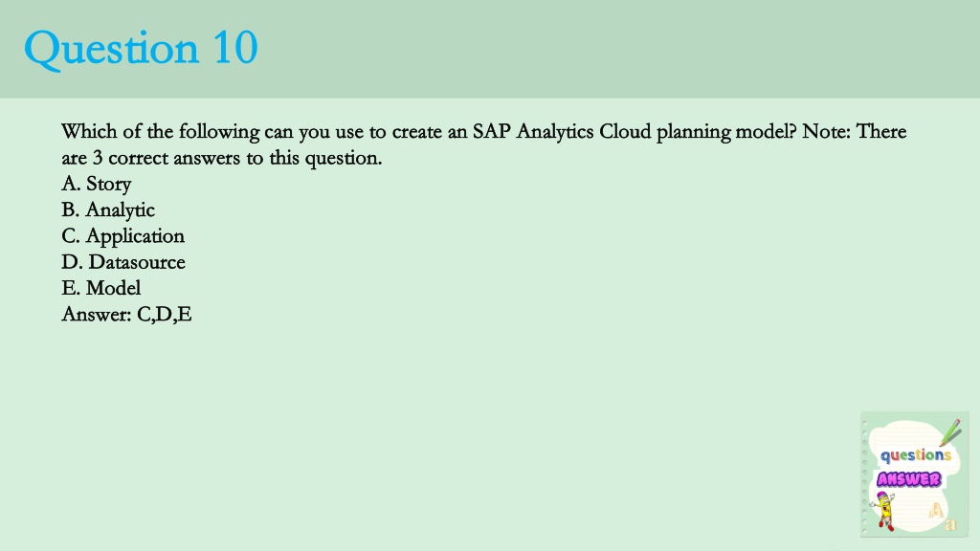
Task: Click the word "Note:" in the question
Action: 826,132
